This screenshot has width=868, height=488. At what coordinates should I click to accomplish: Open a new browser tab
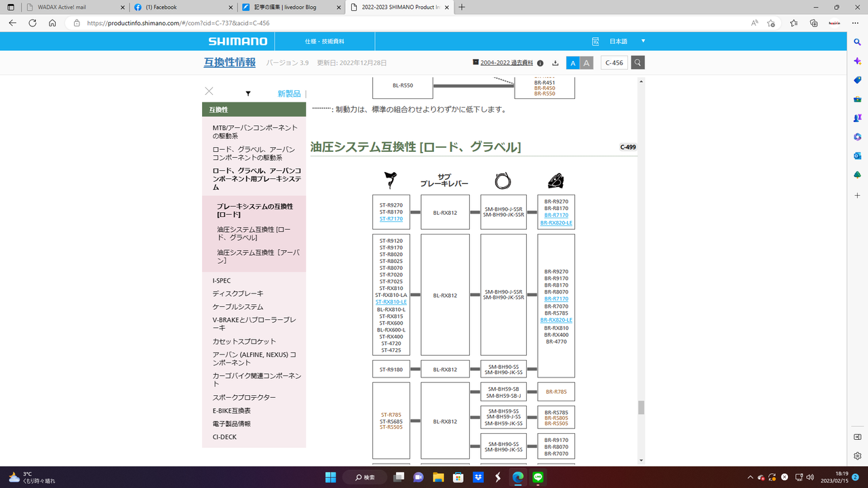point(462,7)
